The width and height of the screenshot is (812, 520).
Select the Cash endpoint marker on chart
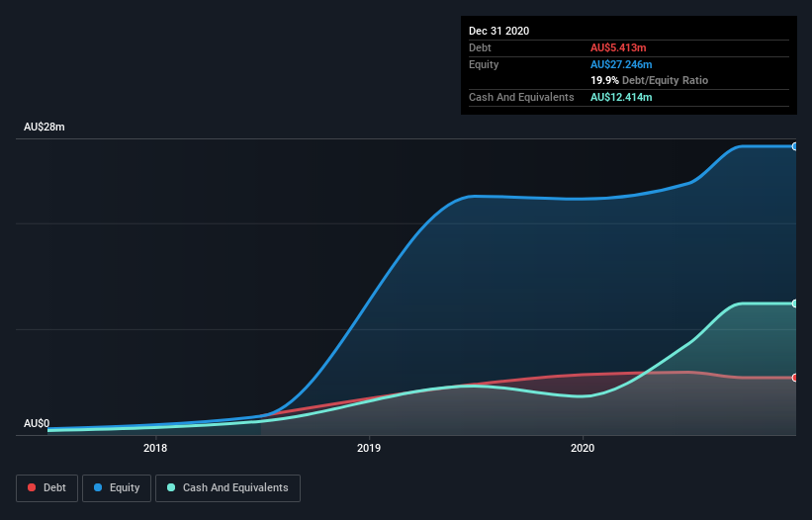[795, 303]
